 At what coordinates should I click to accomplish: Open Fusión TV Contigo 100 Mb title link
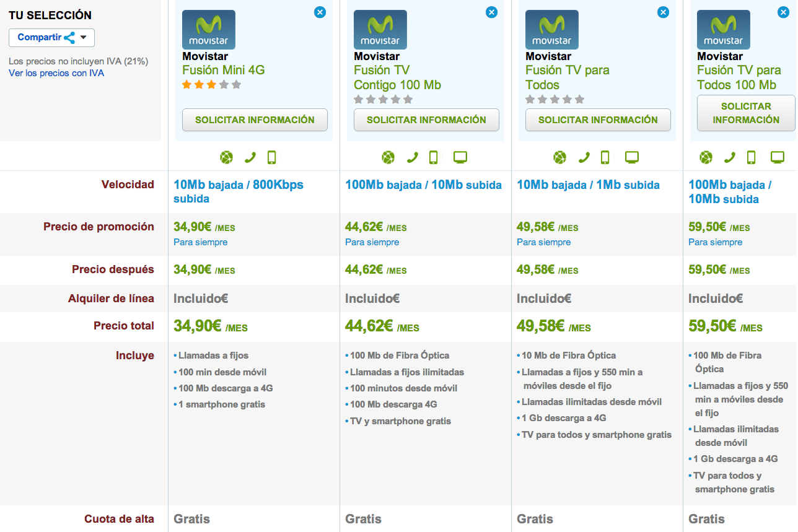(397, 77)
